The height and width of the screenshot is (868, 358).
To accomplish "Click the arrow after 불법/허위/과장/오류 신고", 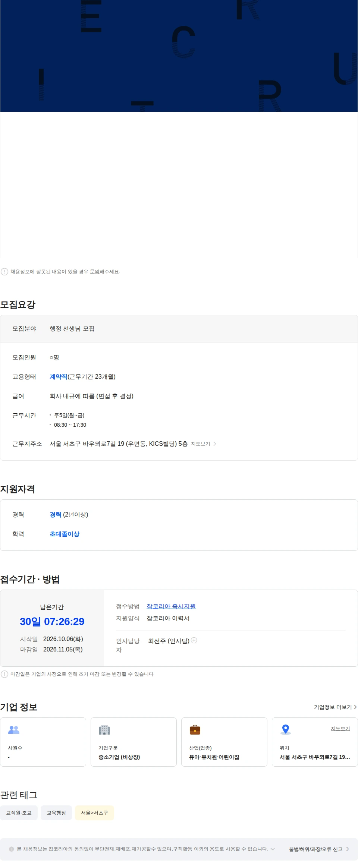I will [x=348, y=849].
